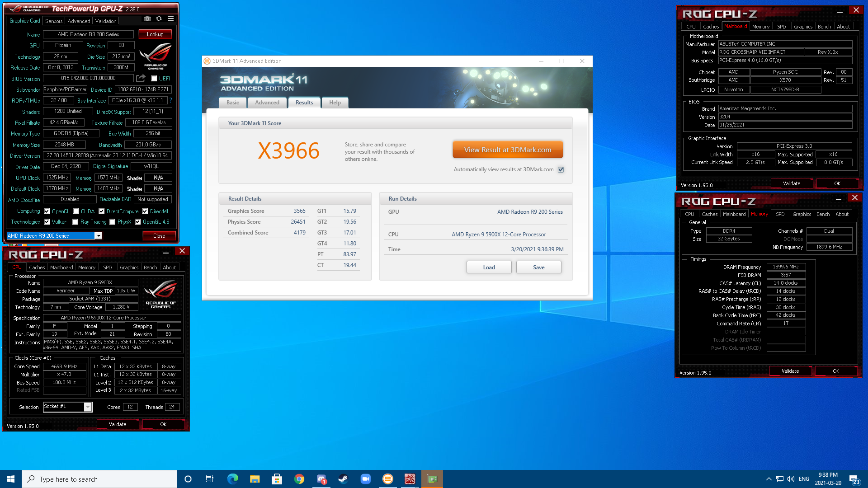Toggle the PhysX checkbox

pos(112,222)
